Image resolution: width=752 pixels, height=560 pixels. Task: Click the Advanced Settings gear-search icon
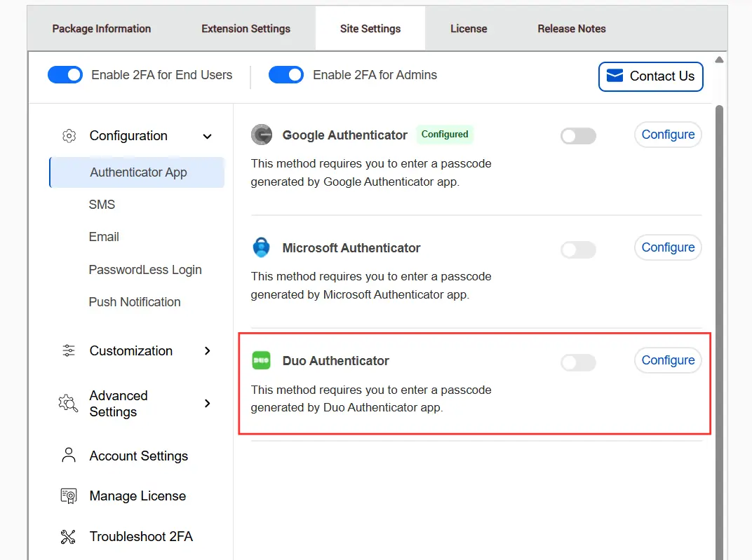(68, 403)
